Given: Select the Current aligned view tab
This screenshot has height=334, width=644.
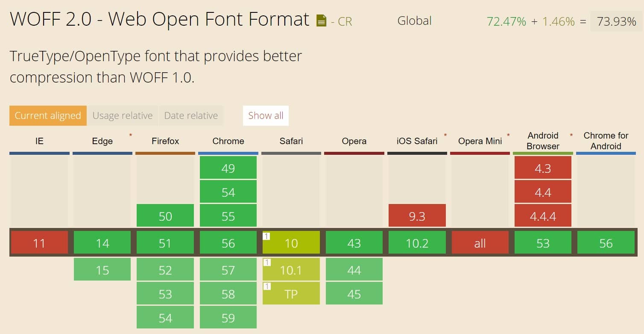Looking at the screenshot, I should tap(47, 115).
